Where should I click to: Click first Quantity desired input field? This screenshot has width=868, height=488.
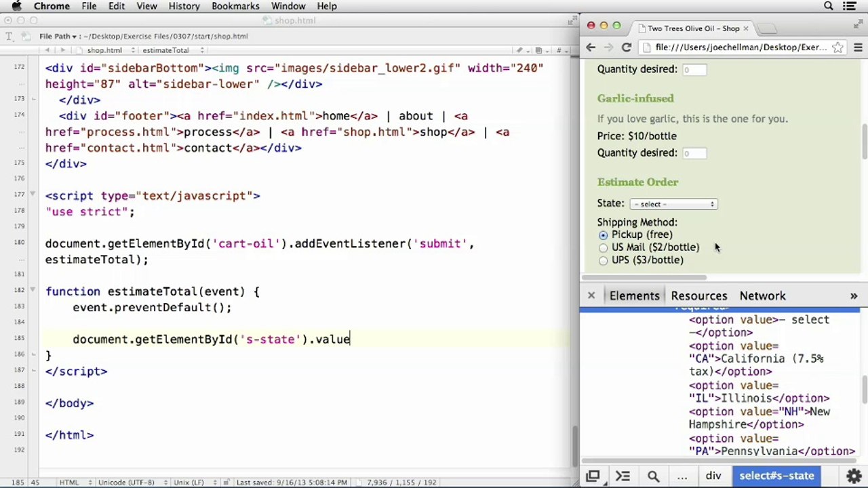point(694,70)
